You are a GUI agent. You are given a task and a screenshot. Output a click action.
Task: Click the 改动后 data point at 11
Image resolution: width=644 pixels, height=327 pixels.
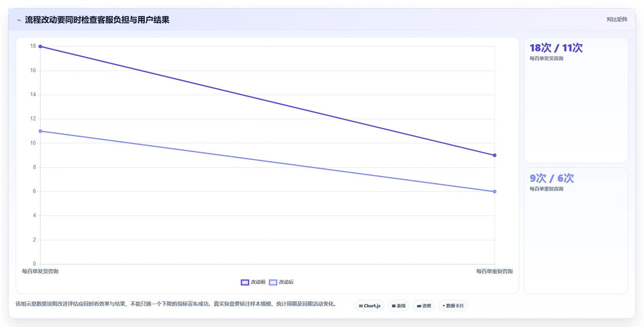coord(40,131)
